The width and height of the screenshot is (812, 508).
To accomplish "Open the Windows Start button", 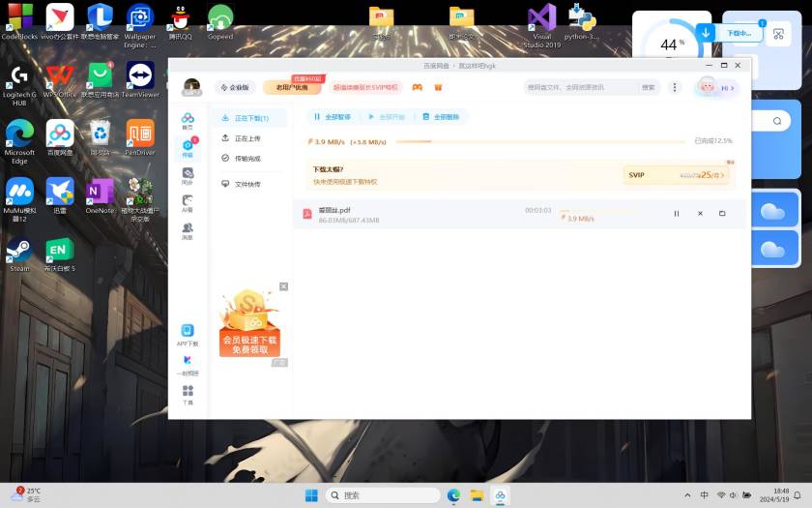I will point(311,495).
